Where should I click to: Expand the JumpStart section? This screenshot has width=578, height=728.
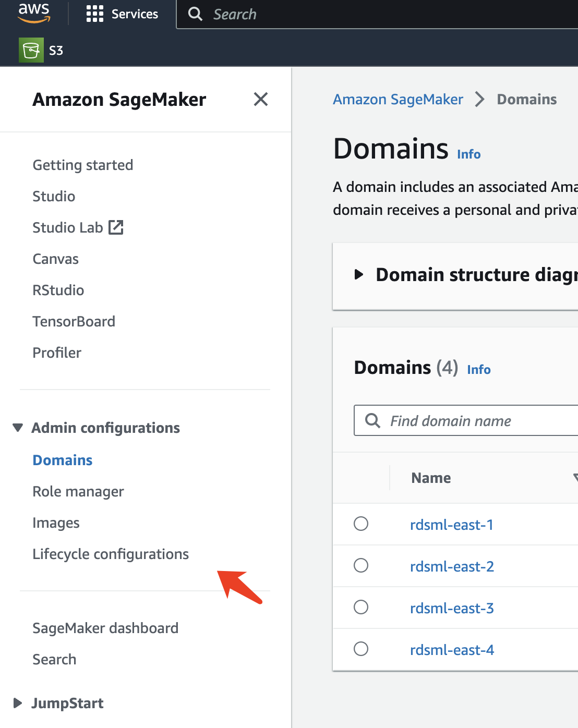click(18, 703)
